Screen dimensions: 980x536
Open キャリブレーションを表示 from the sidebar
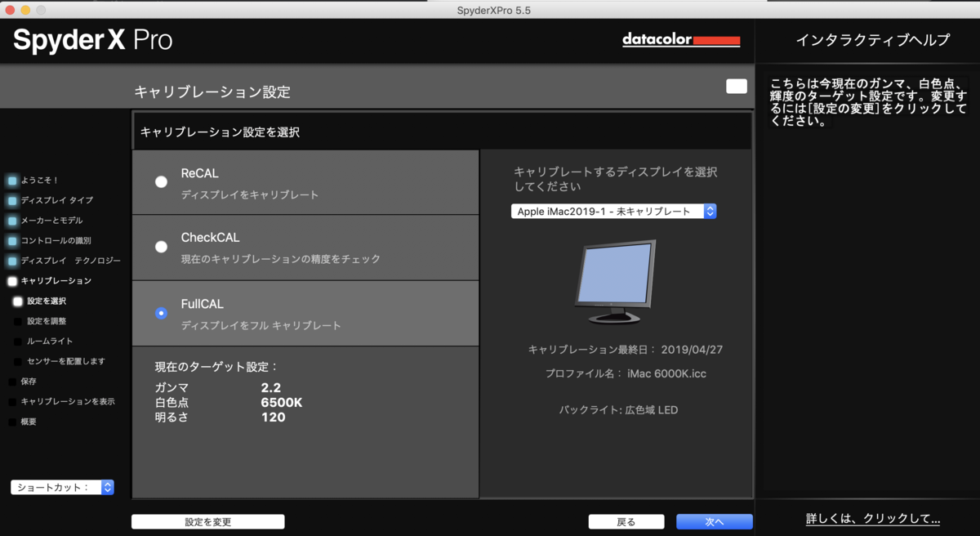pyautogui.click(x=11, y=401)
